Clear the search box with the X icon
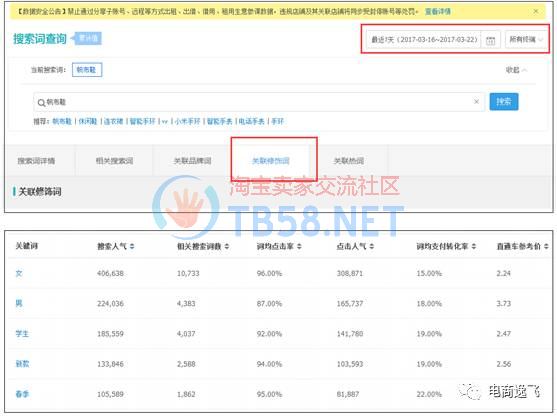The width and height of the screenshot is (557, 416). pyautogui.click(x=476, y=102)
